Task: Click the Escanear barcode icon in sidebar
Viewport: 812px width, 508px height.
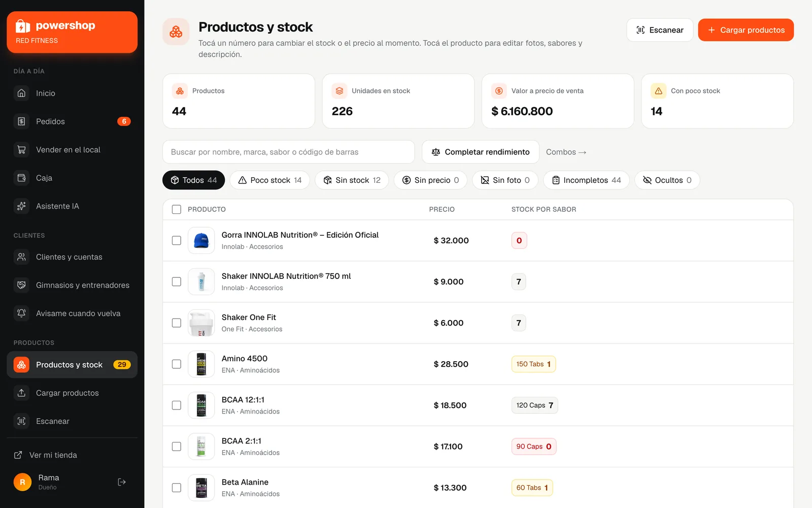Action: click(21, 421)
